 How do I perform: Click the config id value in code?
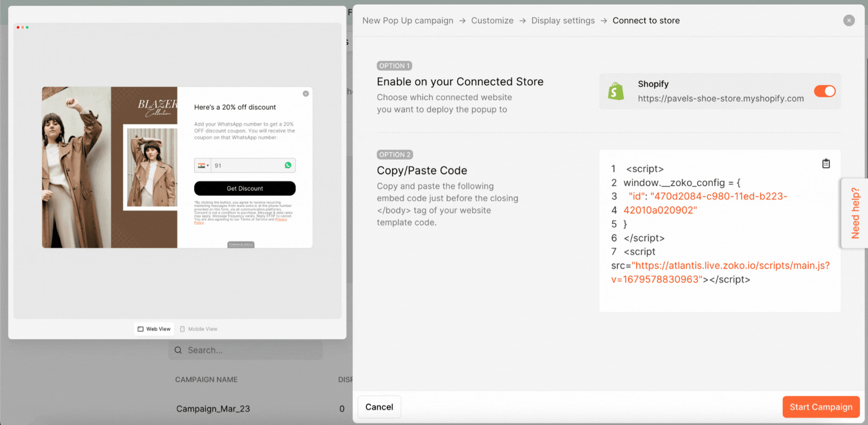click(705, 203)
